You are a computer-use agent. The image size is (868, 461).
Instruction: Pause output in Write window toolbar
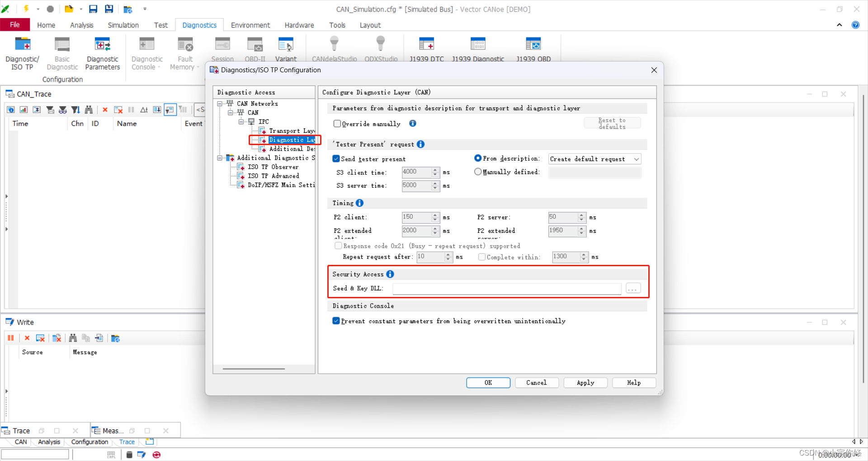pyautogui.click(x=11, y=338)
